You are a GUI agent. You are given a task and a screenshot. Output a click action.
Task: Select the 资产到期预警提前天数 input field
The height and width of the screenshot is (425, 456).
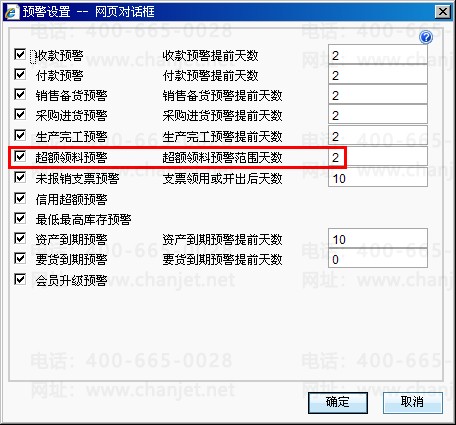tap(378, 238)
